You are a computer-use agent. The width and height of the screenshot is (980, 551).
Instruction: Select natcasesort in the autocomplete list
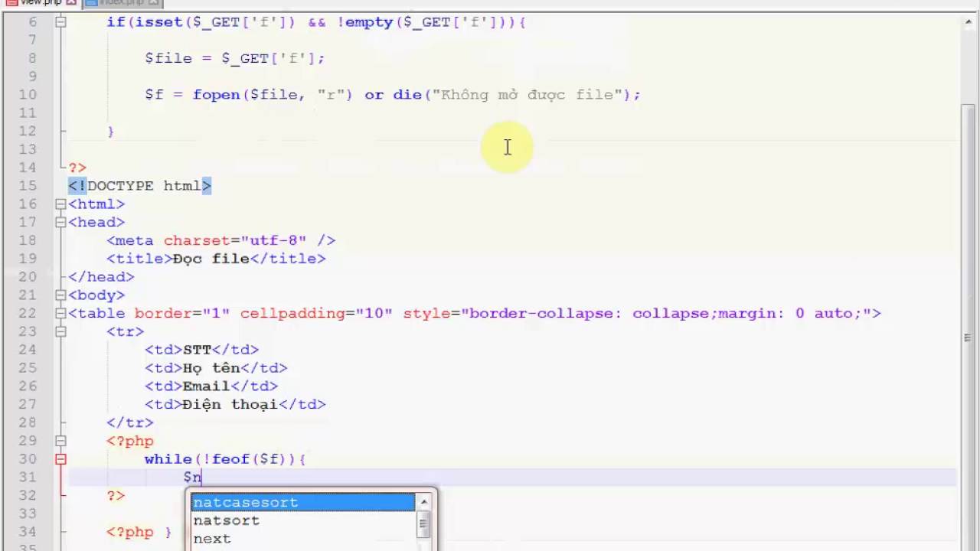[302, 503]
